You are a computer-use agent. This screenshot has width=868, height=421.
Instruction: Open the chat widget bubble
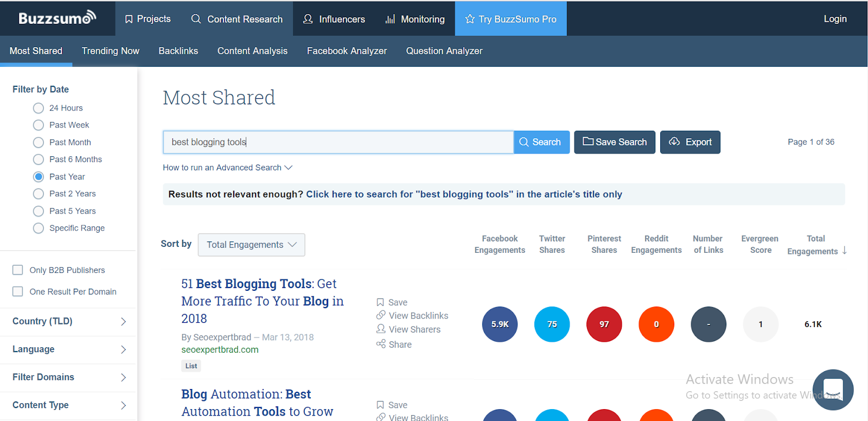(x=833, y=390)
